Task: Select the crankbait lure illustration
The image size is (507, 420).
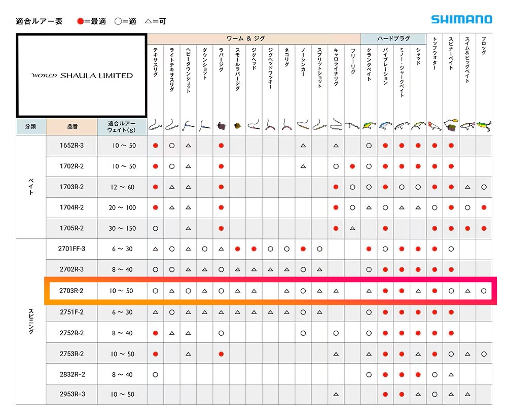Action: point(369,125)
